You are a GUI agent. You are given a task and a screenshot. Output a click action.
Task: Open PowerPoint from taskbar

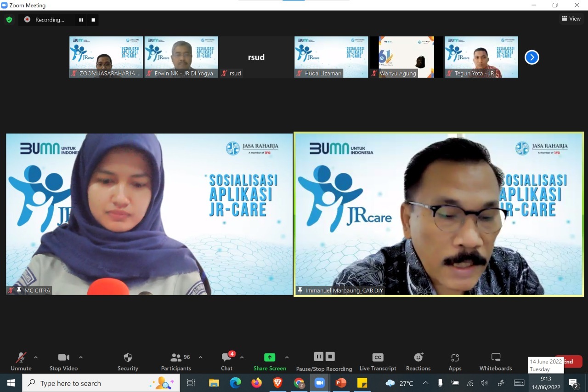[341, 383]
